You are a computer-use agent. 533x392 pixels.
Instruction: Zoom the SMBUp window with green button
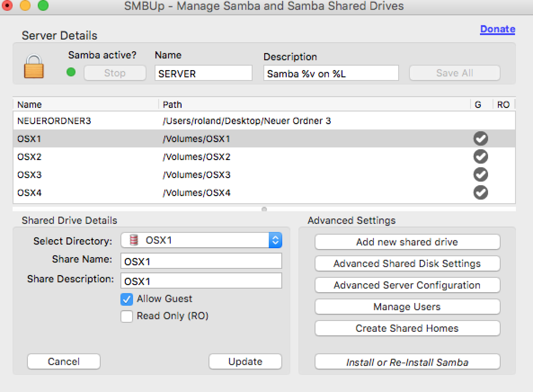[x=43, y=5]
